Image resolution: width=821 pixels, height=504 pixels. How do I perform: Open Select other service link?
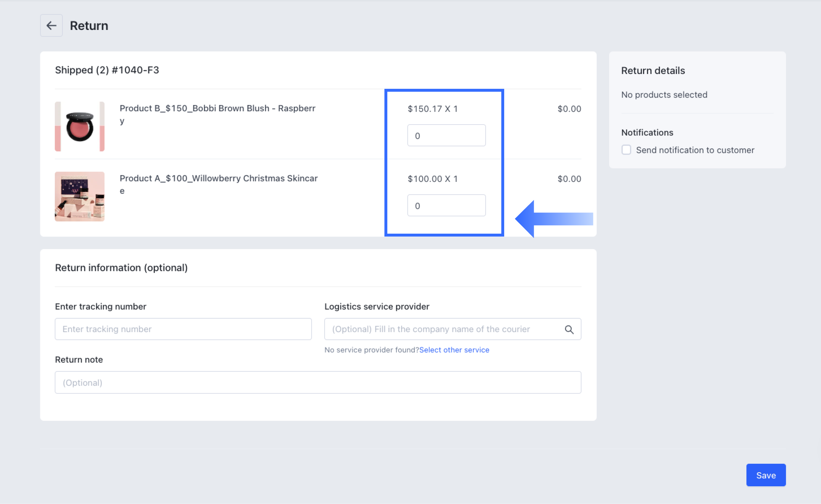[454, 350]
